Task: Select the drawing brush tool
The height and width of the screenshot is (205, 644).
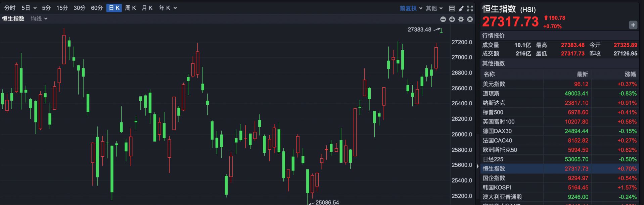Action: [x=461, y=8]
